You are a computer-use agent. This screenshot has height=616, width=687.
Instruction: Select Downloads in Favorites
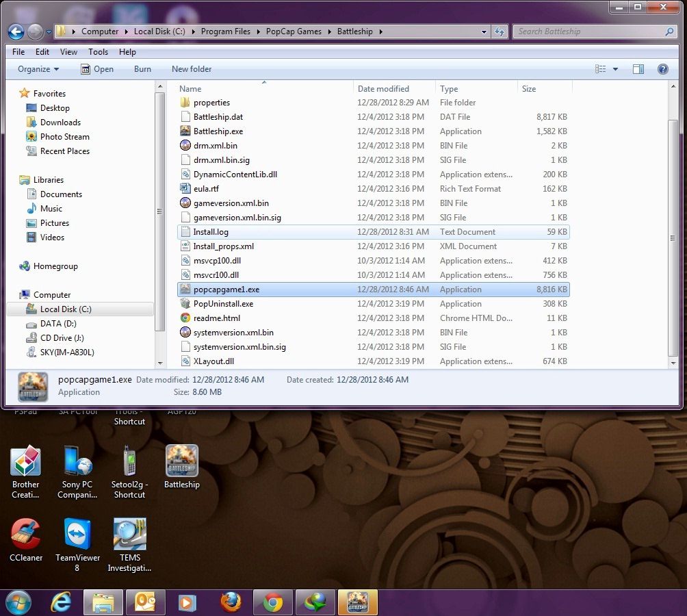pos(60,123)
